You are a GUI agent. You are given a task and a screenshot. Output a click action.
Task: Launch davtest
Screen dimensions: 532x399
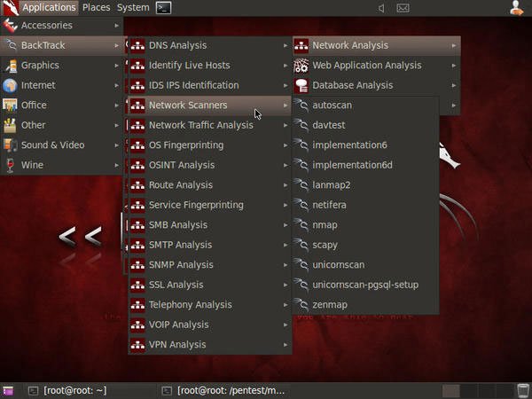tap(365, 125)
